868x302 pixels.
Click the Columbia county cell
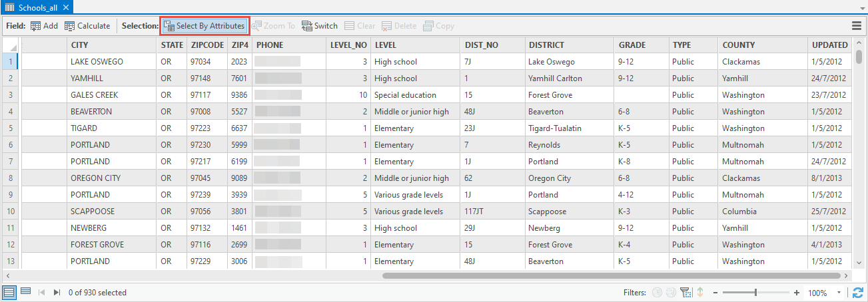pos(762,212)
